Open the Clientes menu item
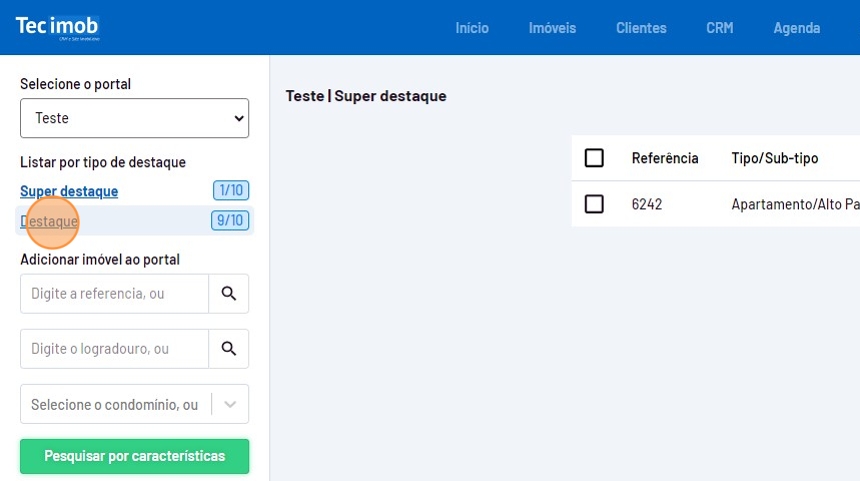Viewport: 860px width, 481px height. point(641,28)
